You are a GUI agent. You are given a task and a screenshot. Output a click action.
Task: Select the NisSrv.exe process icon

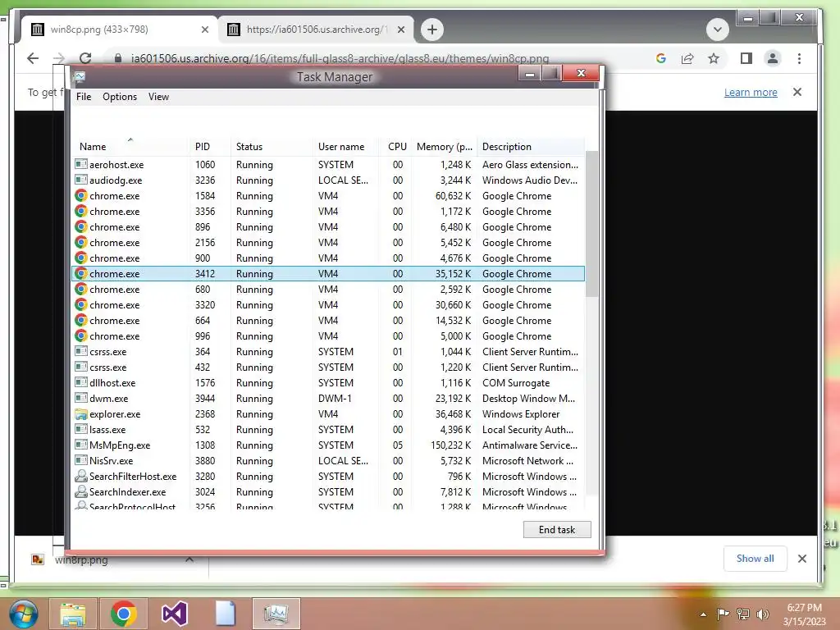pyautogui.click(x=81, y=460)
